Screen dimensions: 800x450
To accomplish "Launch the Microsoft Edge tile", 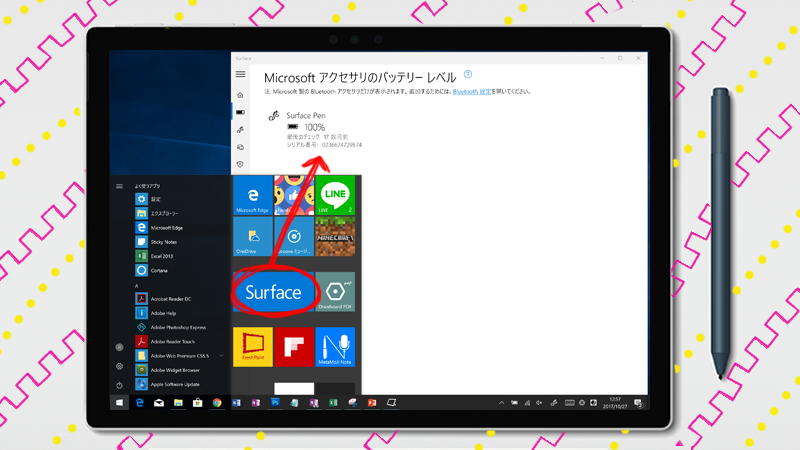I will pyautogui.click(x=253, y=195).
